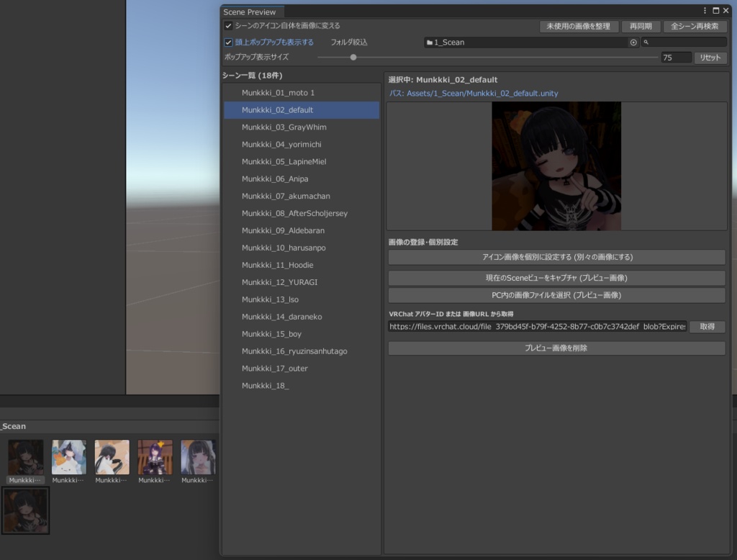The height and width of the screenshot is (560, 737).
Task: Click the VRChat avatar ID or URL field
Action: click(x=537, y=327)
